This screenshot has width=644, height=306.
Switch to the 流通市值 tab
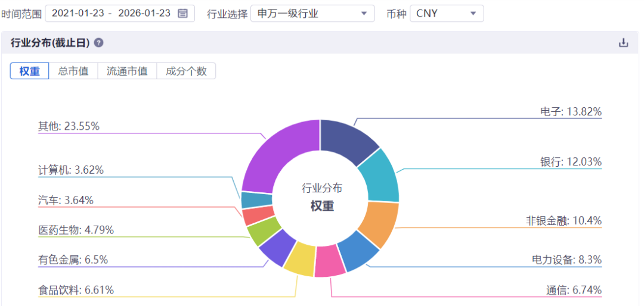pos(128,71)
